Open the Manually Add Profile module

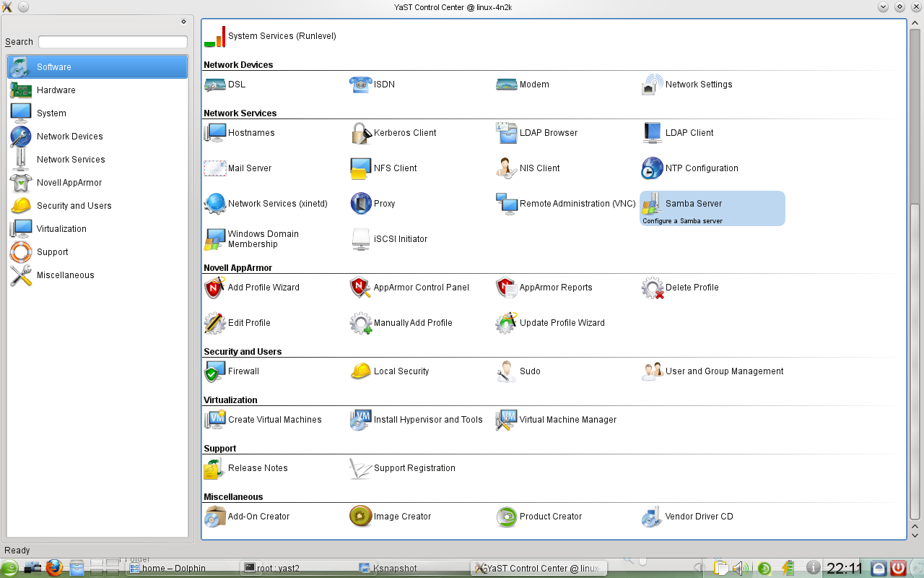pos(401,323)
